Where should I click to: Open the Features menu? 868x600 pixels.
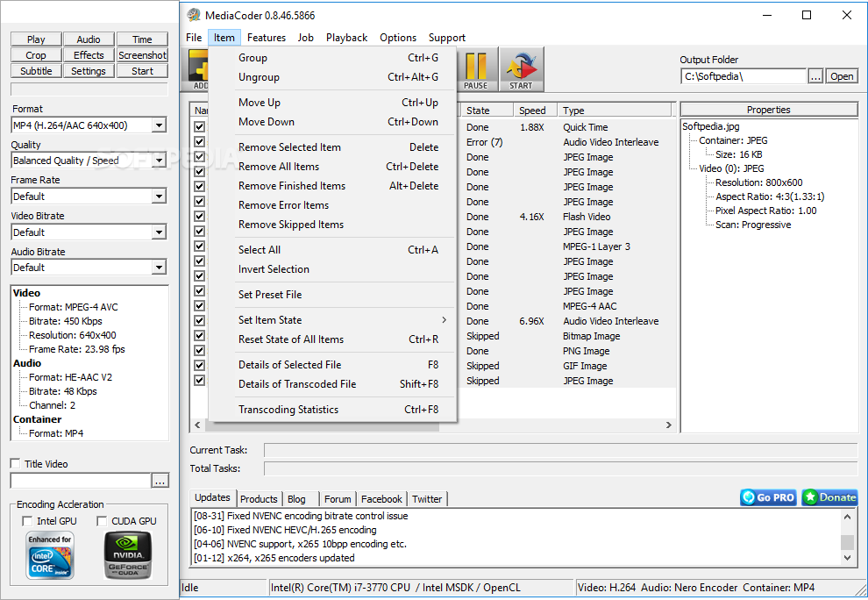click(267, 38)
